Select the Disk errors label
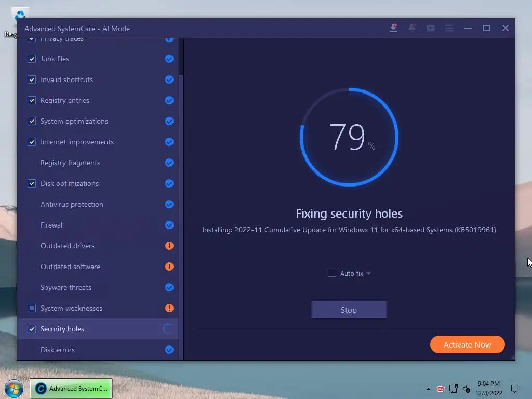The width and height of the screenshot is (532, 399). pos(57,350)
